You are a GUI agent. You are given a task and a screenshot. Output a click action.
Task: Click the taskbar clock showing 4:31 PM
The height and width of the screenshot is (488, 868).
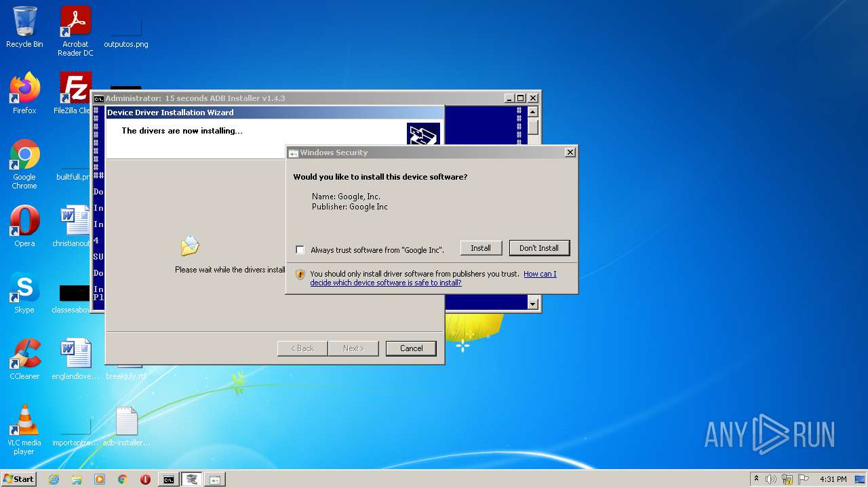click(x=833, y=479)
